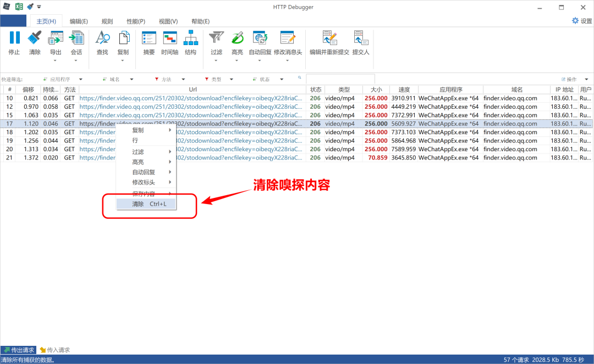Sort by the Offset (偏移) column header
Image resolution: width=594 pixels, height=364 pixels.
click(x=28, y=90)
